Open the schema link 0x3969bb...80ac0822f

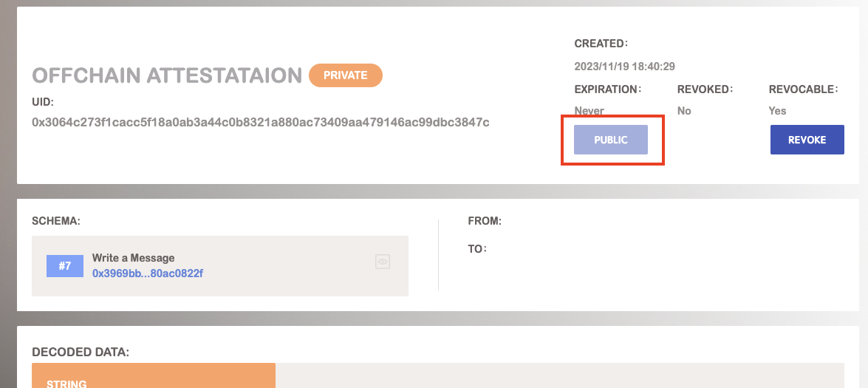click(x=147, y=273)
